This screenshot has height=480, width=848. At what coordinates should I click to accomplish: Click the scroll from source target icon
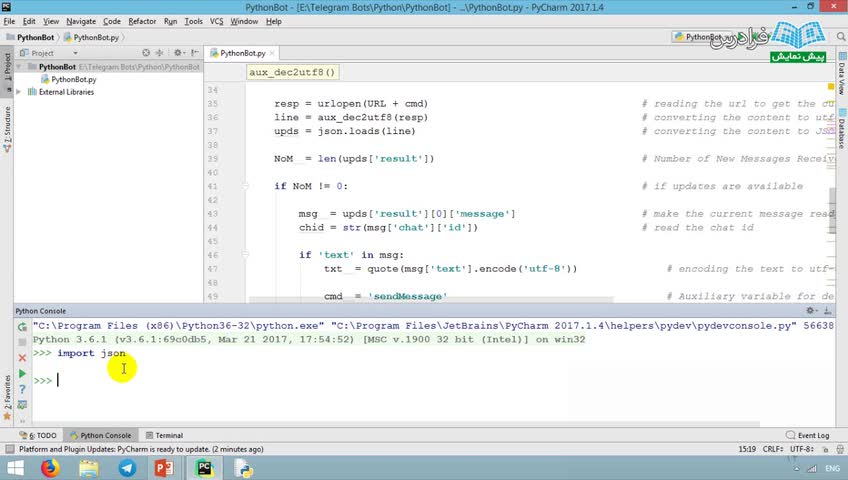[x=146, y=53]
